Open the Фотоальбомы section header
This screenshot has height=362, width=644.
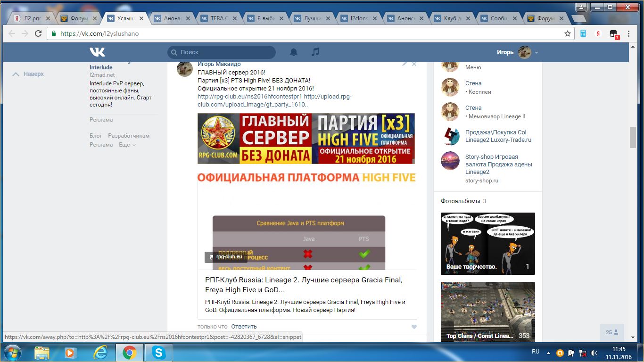pyautogui.click(x=460, y=201)
